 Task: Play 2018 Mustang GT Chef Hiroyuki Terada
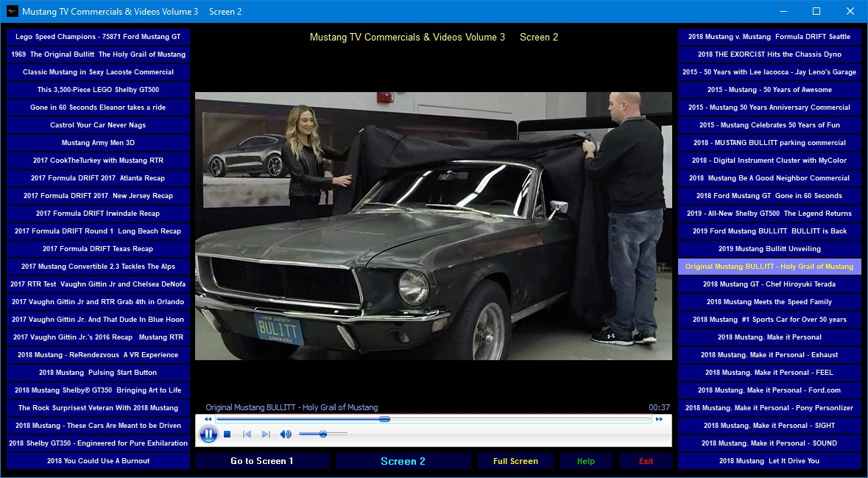[769, 284]
